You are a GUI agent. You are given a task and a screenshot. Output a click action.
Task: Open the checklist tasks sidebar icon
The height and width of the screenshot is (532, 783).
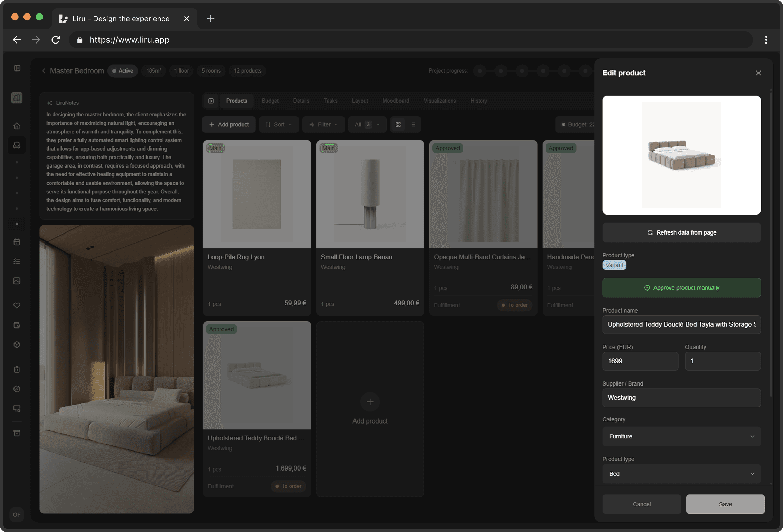click(x=17, y=262)
